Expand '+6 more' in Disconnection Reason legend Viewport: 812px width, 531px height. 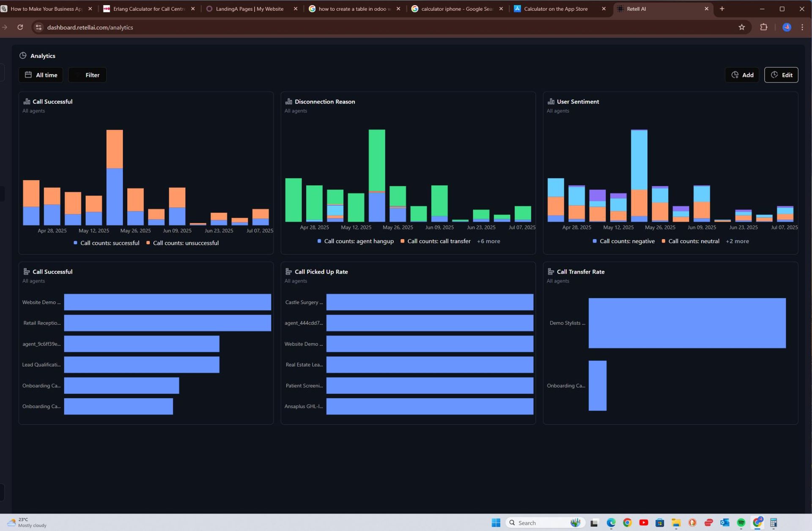tap(488, 241)
